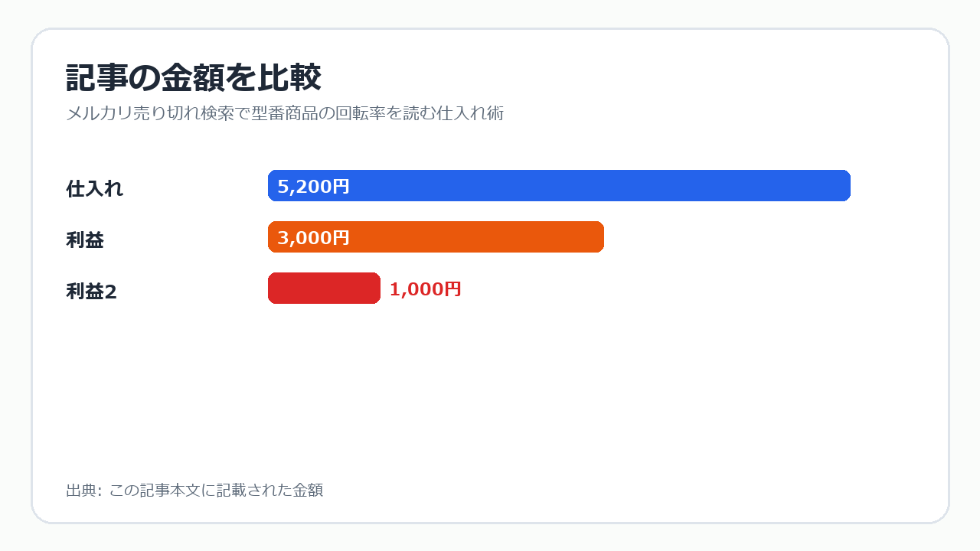
Task: Click the footer text この記事本文に記載された金額
Action: (x=216, y=491)
